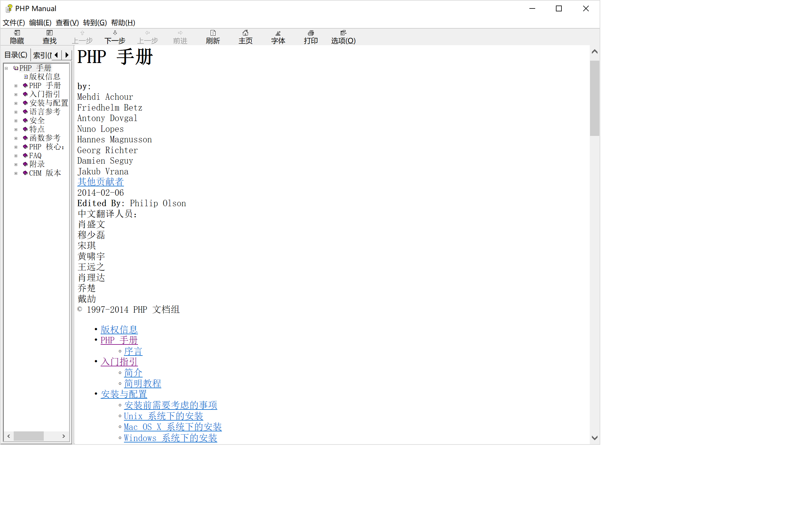The height and width of the screenshot is (532, 798).
Task: Expand the 附录 tree node
Action: pyautogui.click(x=16, y=164)
